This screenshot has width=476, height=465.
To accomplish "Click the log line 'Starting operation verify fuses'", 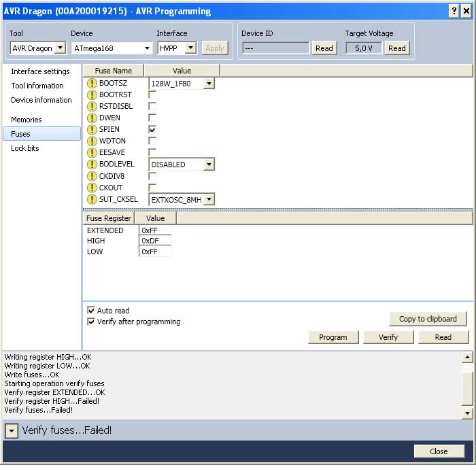I will coord(54,383).
